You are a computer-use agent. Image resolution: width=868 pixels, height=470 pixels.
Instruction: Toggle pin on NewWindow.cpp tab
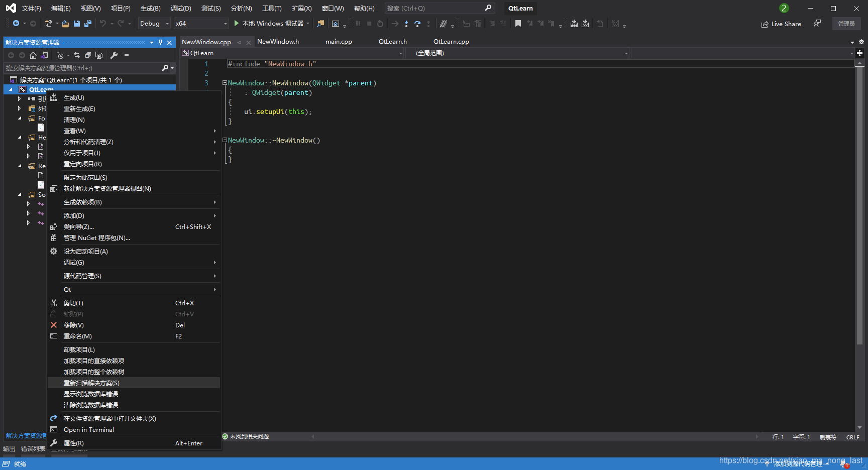click(240, 42)
